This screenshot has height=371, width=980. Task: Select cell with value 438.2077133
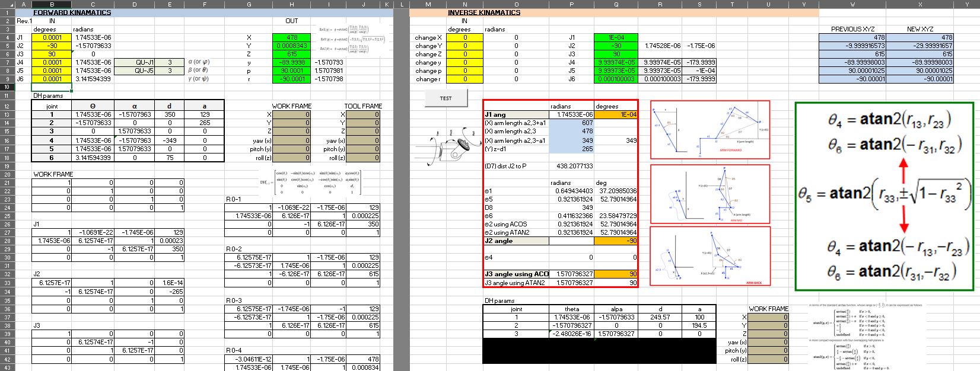pos(572,166)
